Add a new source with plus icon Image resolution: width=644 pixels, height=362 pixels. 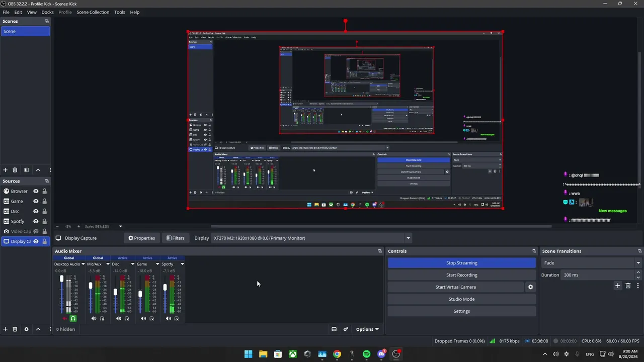click(5, 329)
